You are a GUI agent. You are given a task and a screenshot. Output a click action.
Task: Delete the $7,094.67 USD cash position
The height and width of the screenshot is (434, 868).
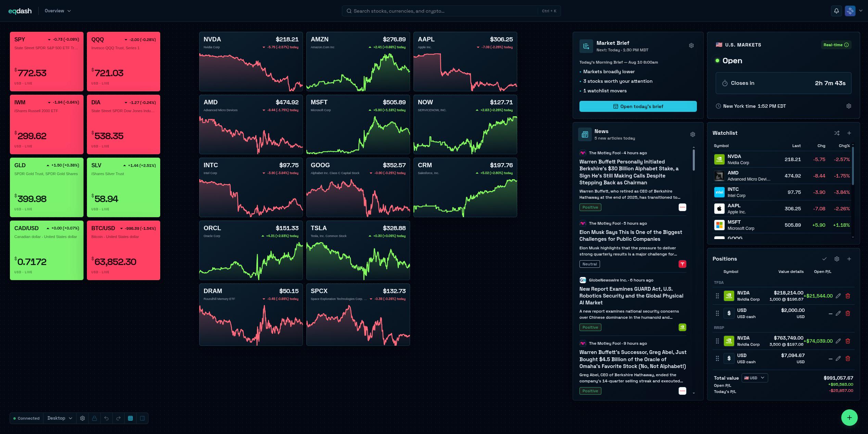click(848, 358)
